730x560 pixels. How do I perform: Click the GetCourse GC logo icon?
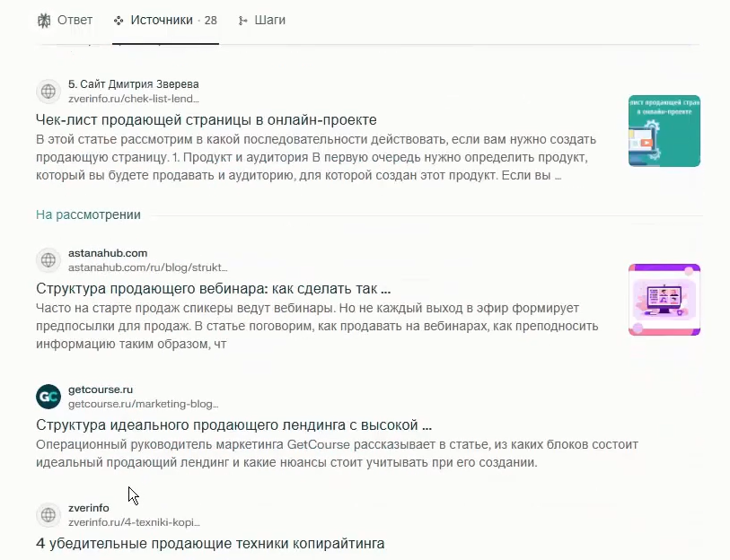click(48, 397)
